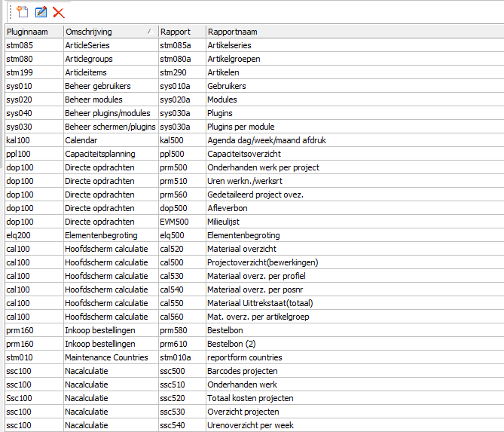Click the New record toolbar icon

click(23, 12)
